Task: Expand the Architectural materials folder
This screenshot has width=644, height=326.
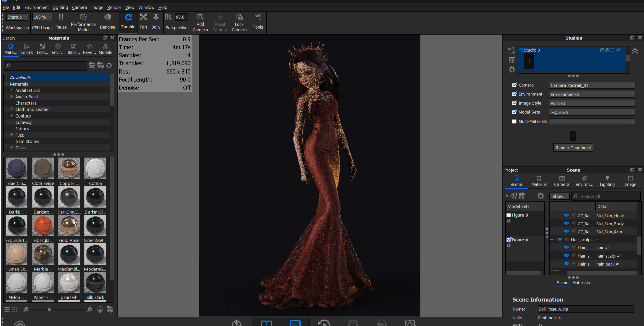Action: [12, 90]
